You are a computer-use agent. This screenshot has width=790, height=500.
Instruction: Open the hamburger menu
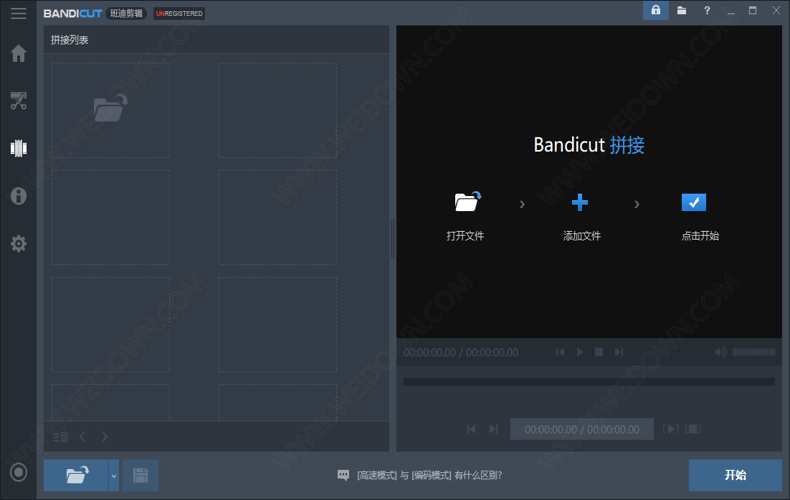click(x=18, y=14)
